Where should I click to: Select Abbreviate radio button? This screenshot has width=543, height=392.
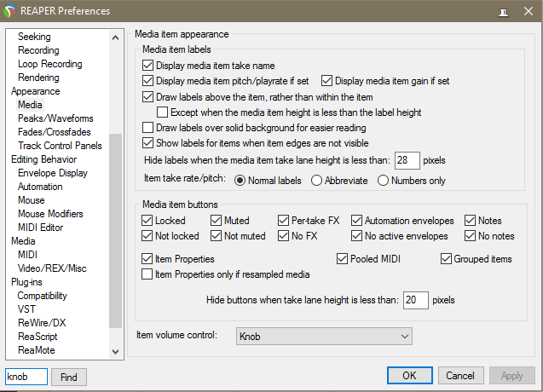316,181
